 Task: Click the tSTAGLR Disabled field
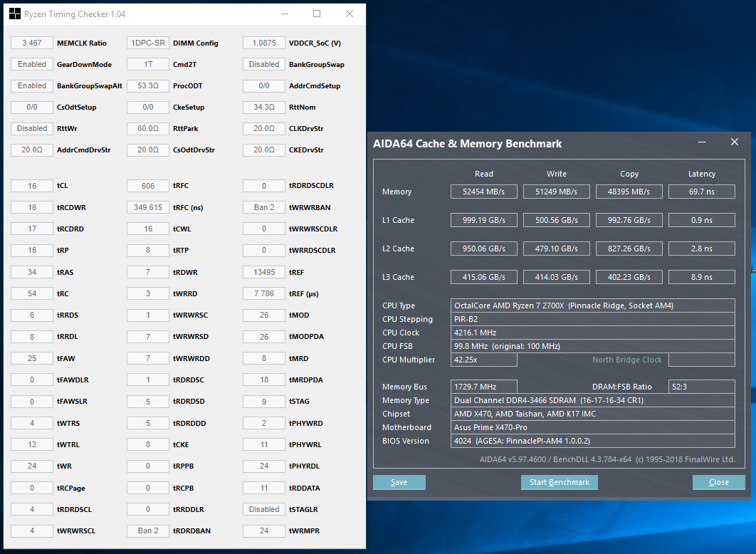click(264, 509)
